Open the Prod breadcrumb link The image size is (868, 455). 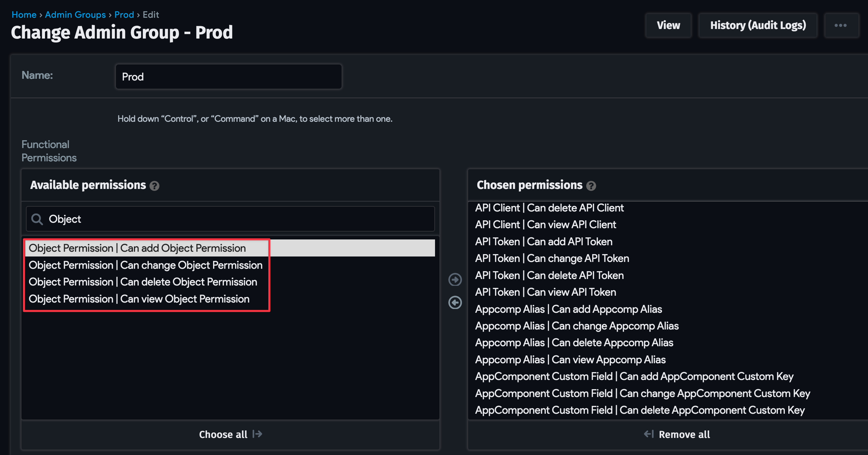click(124, 15)
